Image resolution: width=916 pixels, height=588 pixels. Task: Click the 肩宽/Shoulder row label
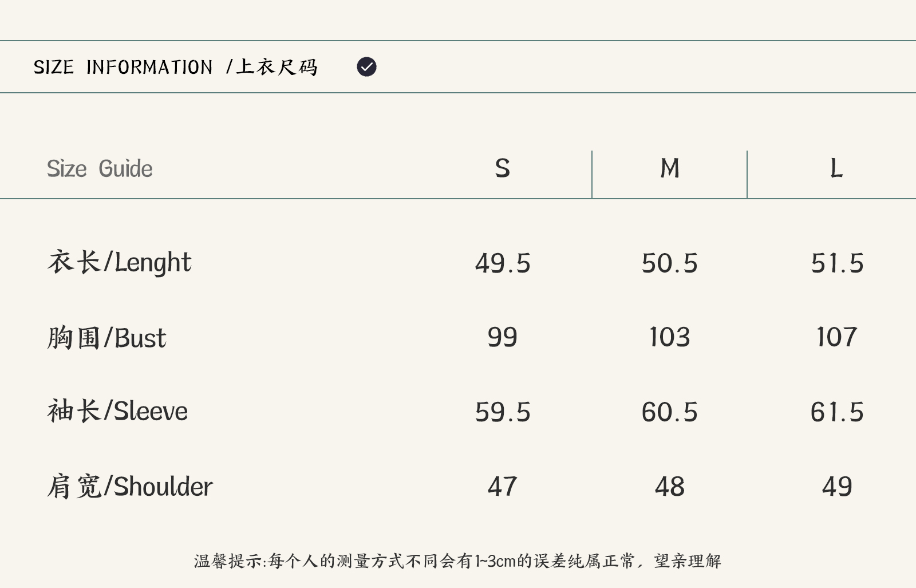(129, 486)
